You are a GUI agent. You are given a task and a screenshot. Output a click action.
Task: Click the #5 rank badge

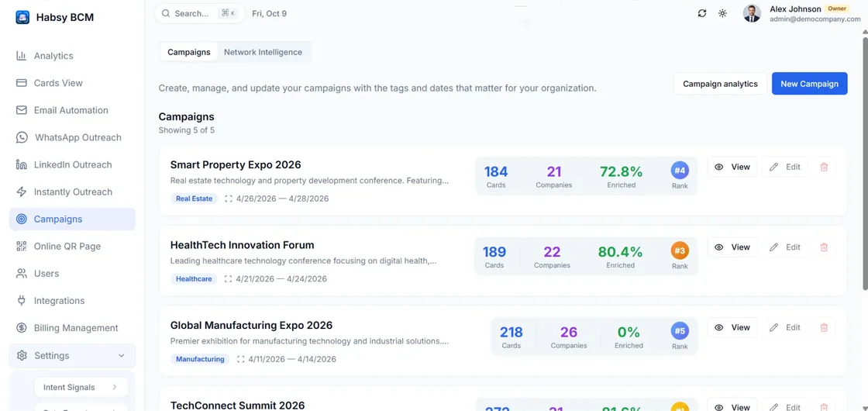click(680, 330)
